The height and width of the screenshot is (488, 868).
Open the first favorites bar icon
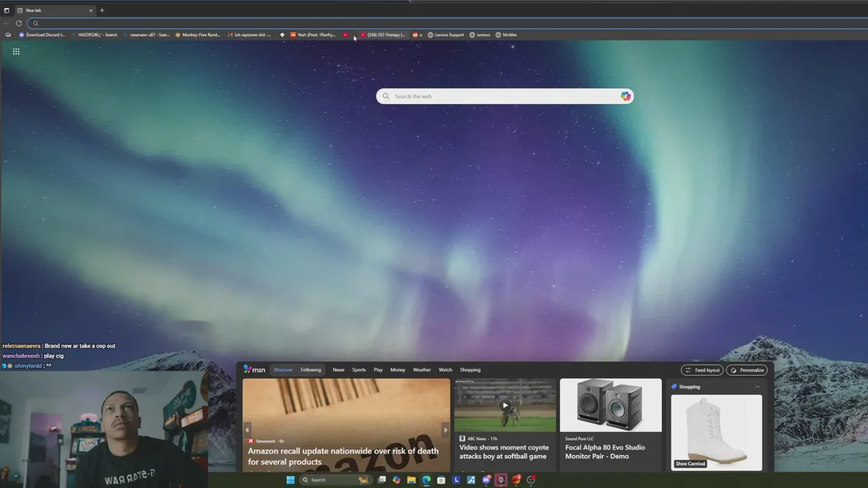8,35
